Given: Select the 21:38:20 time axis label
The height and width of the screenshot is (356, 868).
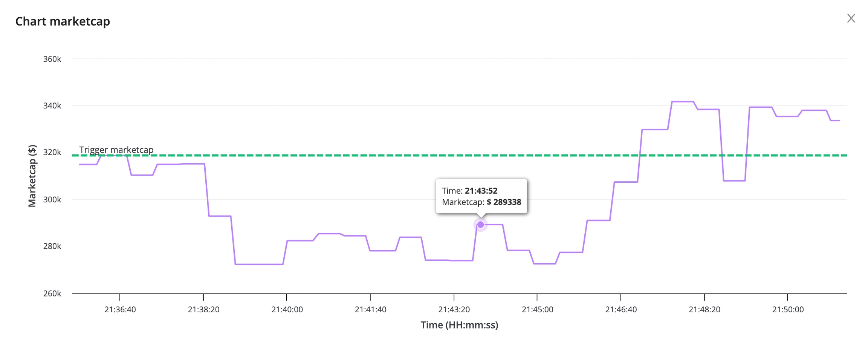Looking at the screenshot, I should (203, 310).
